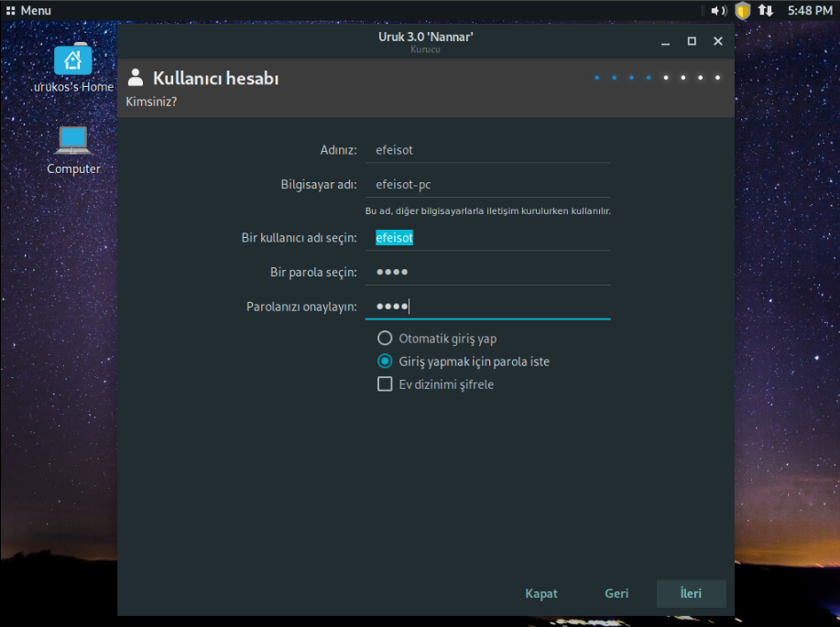Click the Kimsiniz? subtitle
This screenshot has width=840, height=627.
(x=151, y=102)
